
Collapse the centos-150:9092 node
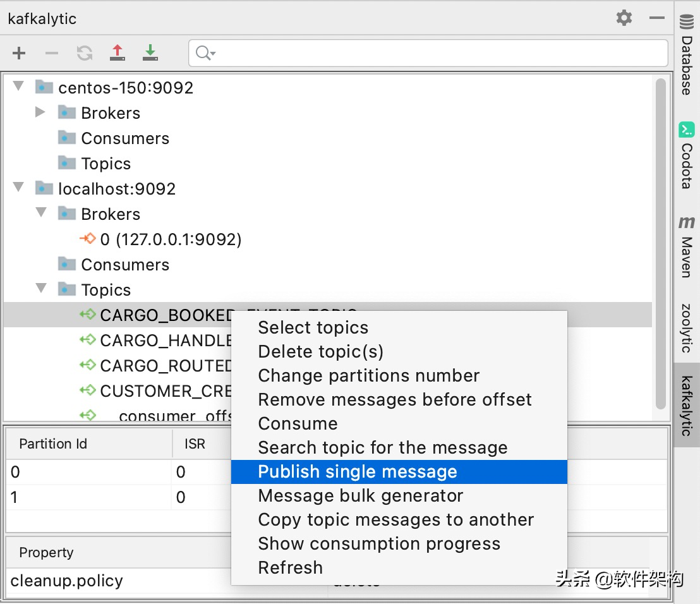18,86
